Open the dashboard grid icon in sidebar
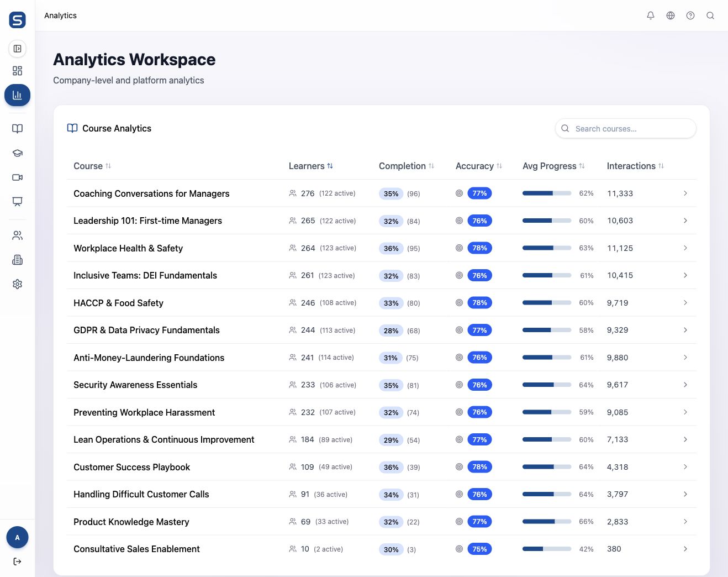The image size is (728, 577). [x=17, y=71]
